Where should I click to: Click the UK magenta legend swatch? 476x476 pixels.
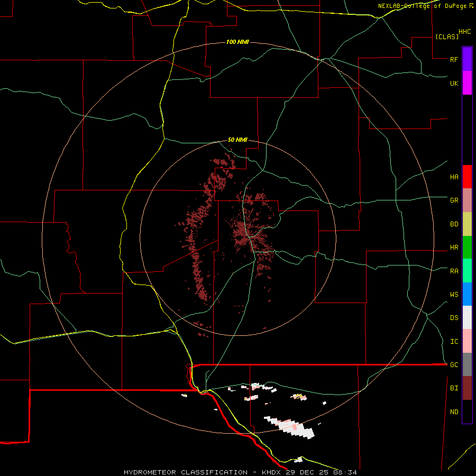[467, 83]
